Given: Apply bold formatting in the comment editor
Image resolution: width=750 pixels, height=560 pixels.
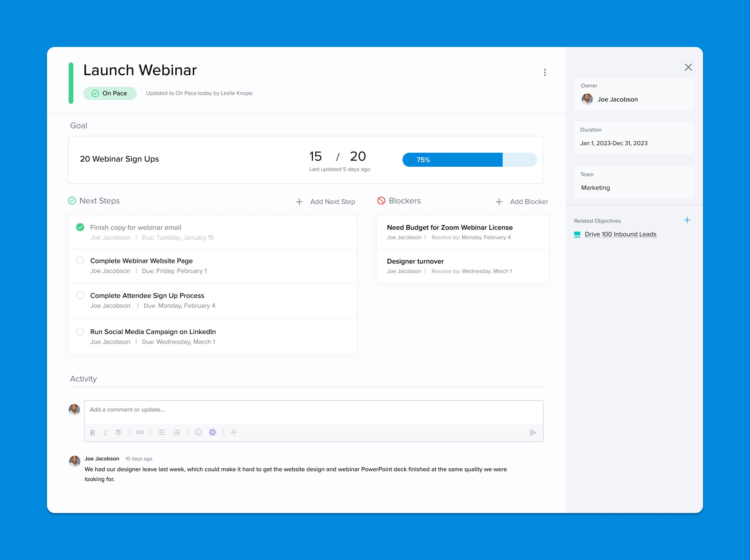Looking at the screenshot, I should (93, 432).
